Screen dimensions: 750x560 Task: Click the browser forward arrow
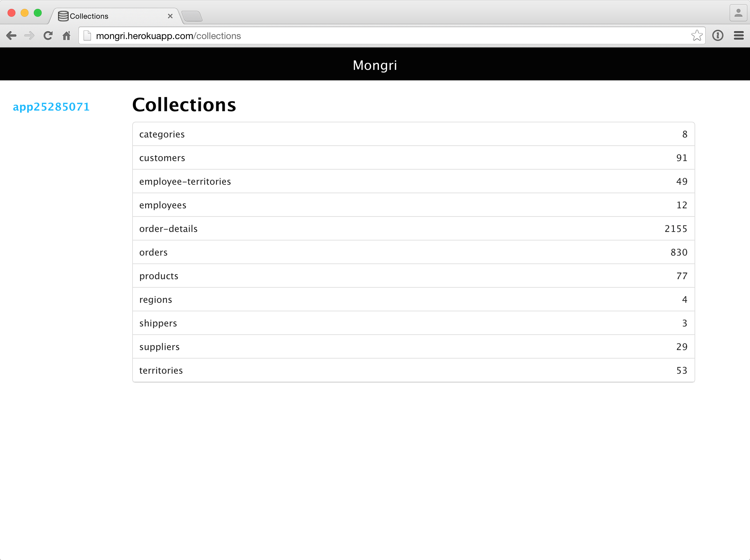click(x=30, y=35)
